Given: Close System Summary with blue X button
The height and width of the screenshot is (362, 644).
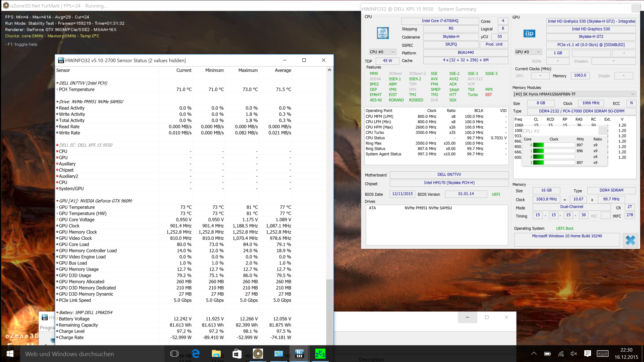Looking at the screenshot, I should click(x=630, y=240).
